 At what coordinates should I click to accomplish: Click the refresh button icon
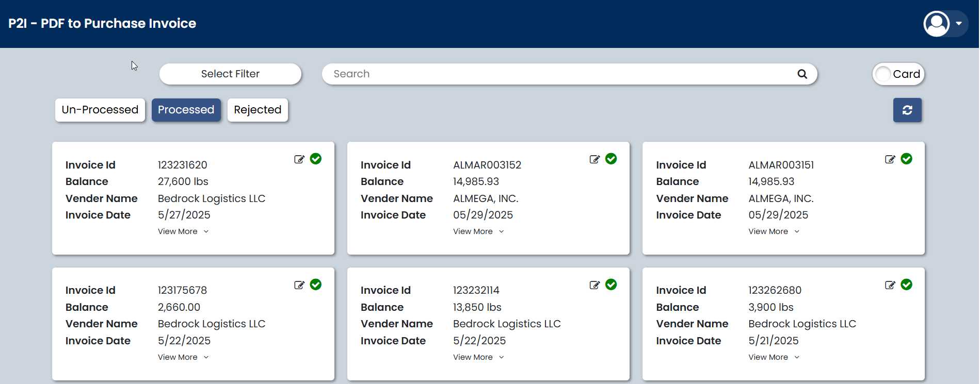(x=907, y=110)
